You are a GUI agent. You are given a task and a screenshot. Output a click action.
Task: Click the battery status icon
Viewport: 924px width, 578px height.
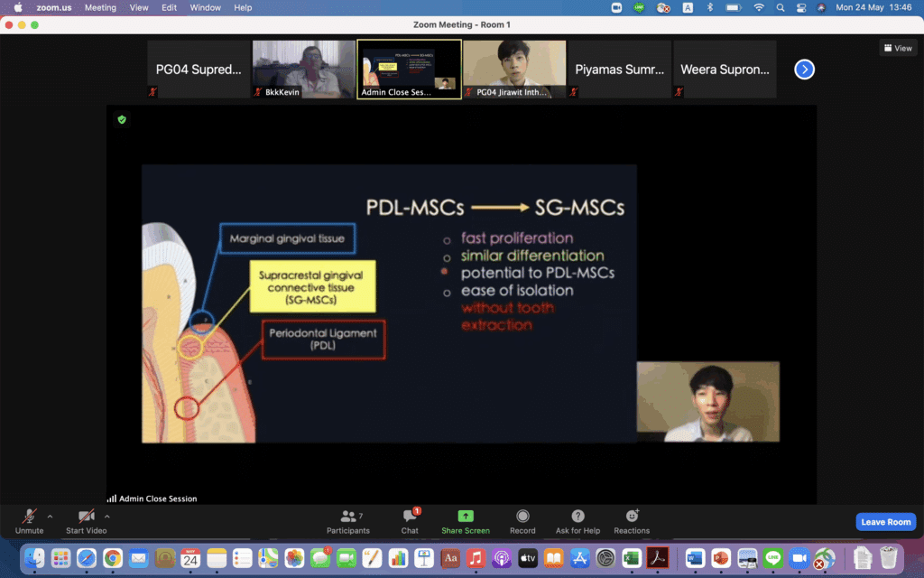click(x=734, y=7)
